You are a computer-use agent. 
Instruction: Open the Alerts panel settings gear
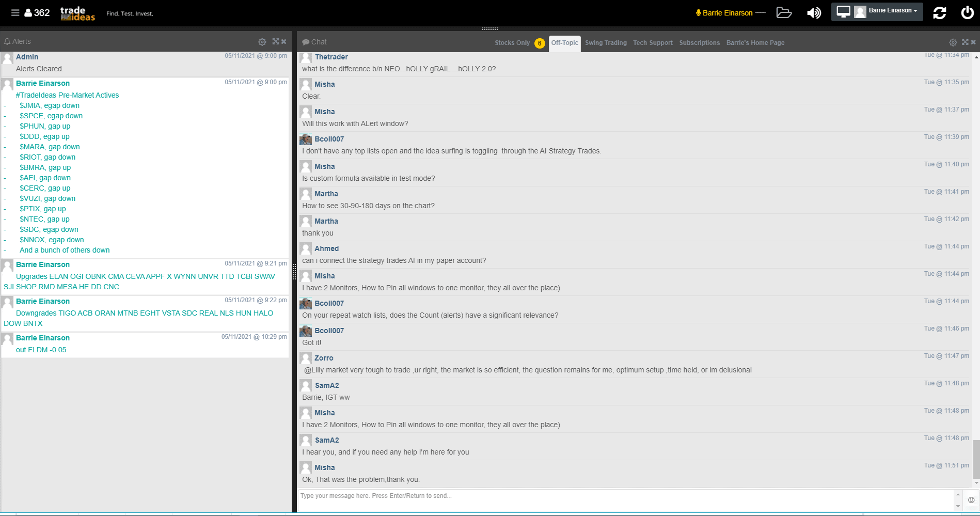coord(262,42)
